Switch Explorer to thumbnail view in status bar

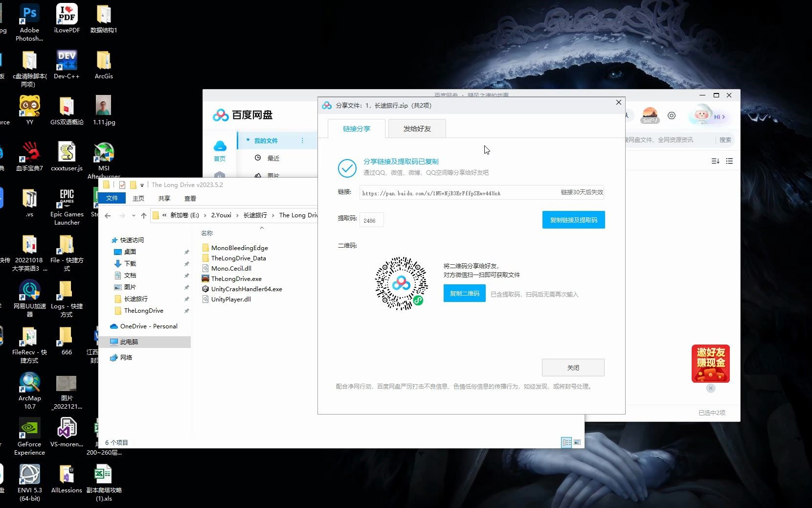578,442
